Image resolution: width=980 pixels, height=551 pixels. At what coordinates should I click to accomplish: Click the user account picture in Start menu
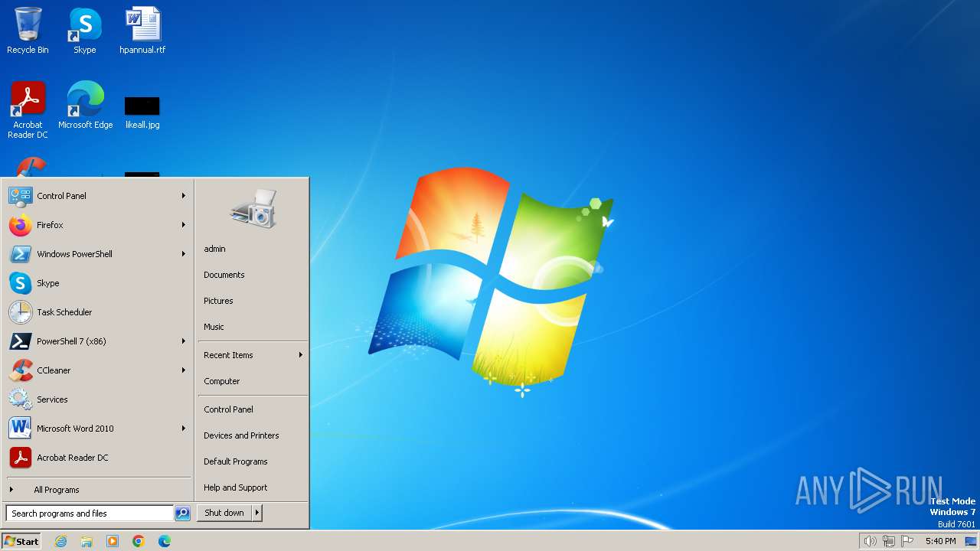(x=253, y=208)
